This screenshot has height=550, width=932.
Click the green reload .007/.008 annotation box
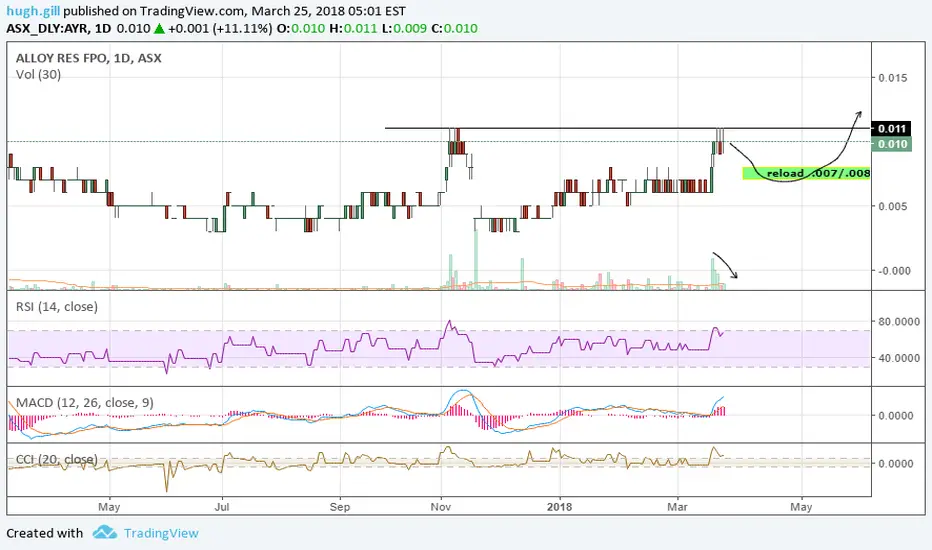[x=807, y=174]
